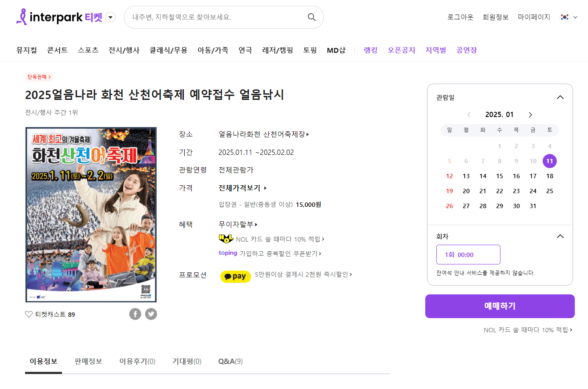
Task: Open search using the magnifier icon
Action: pos(311,17)
